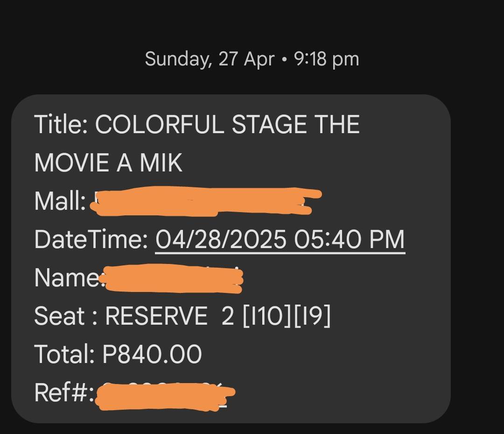Tap the orange scribble over the reference number
The image size is (504, 434).
165,396
